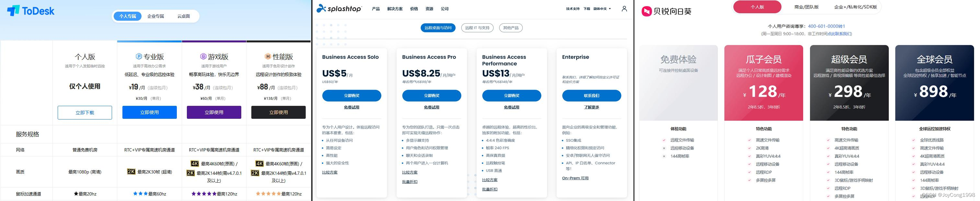
Task: Click 了解更多 on Enterprise card
Action: click(x=592, y=107)
